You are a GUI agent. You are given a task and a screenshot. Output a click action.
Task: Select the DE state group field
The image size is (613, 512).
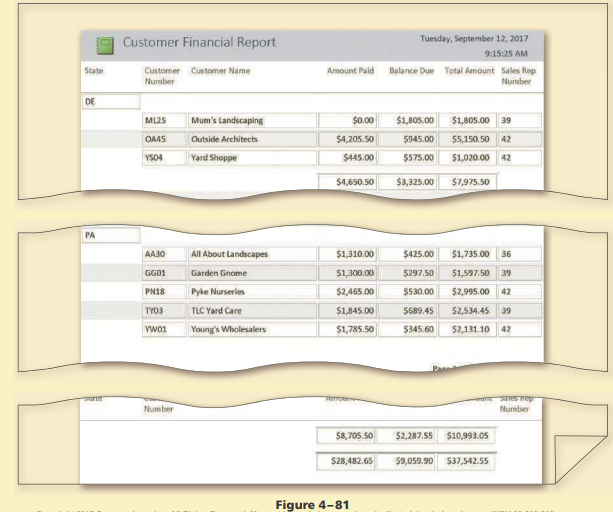click(x=111, y=102)
